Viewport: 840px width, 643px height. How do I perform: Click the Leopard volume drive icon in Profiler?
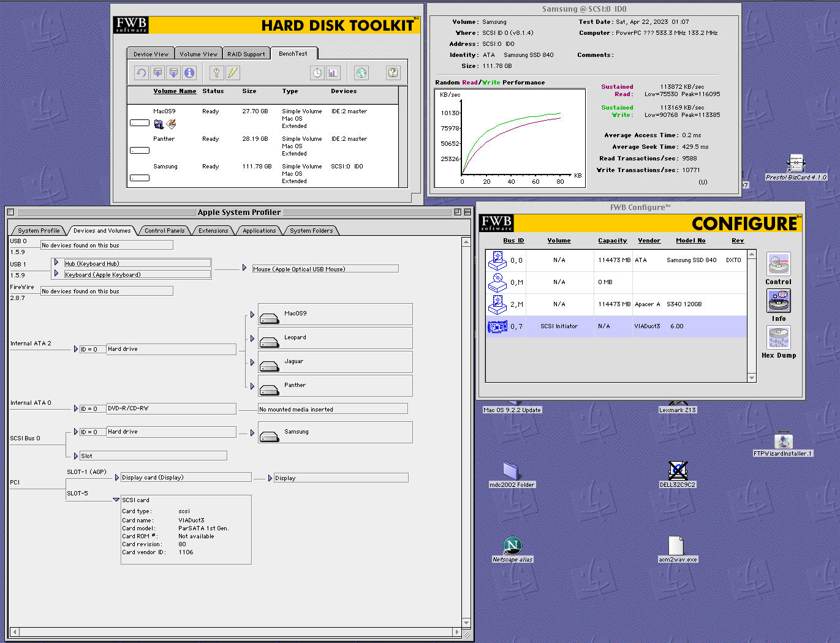[x=269, y=342]
